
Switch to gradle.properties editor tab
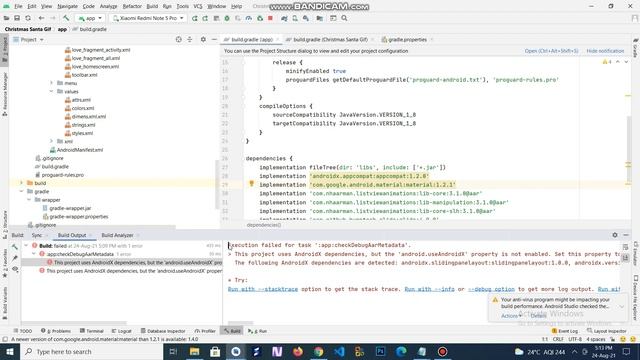407,40
